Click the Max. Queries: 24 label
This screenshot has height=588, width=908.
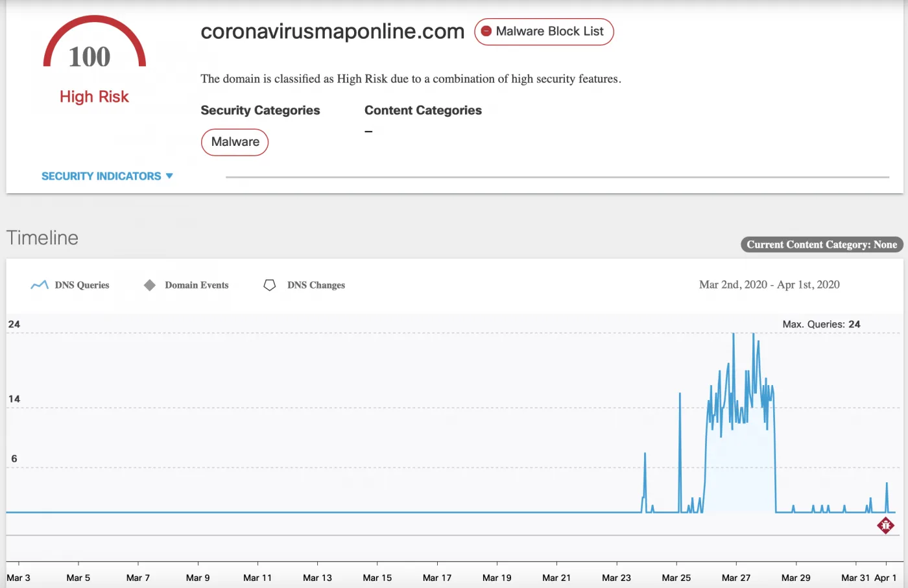(821, 324)
